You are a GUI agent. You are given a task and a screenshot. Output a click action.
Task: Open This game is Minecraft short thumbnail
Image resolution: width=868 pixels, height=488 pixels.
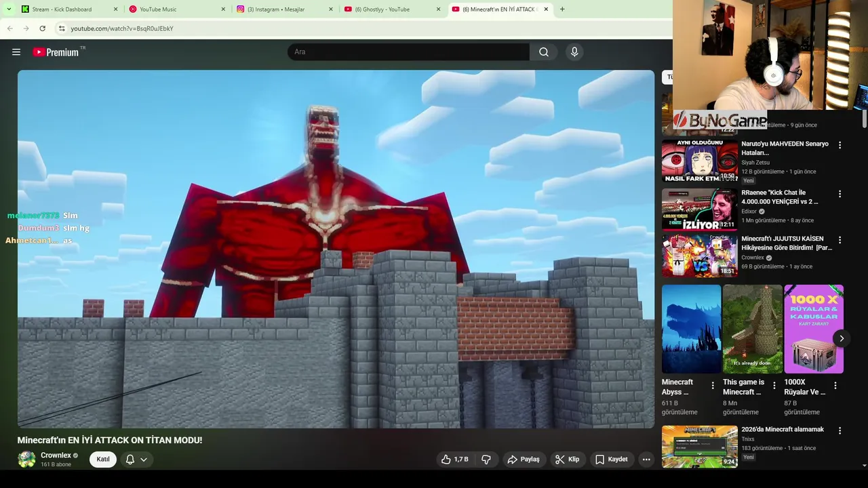[x=752, y=329]
